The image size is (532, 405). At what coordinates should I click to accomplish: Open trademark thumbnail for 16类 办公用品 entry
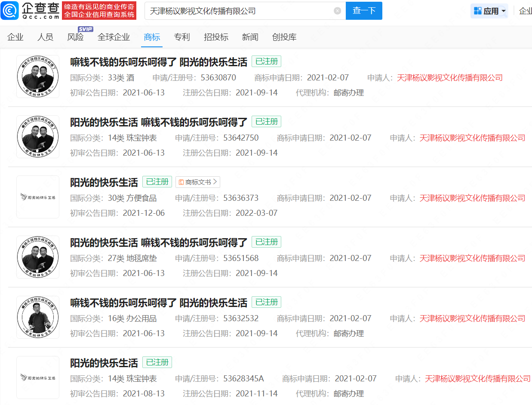tap(38, 317)
